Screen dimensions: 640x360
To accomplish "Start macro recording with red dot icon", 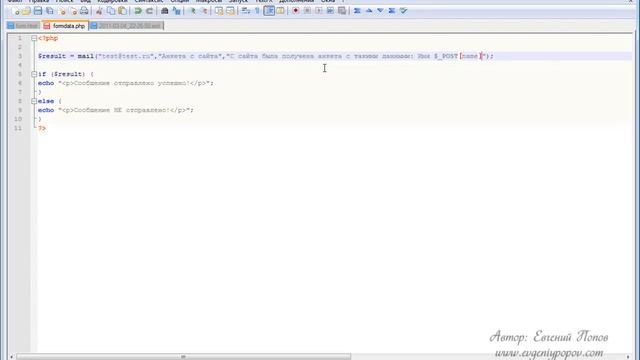I will tap(296, 11).
